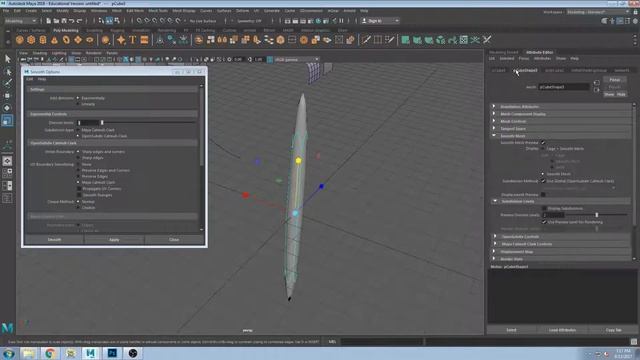
Task: Click the Load Attributes button
Action: (562, 330)
